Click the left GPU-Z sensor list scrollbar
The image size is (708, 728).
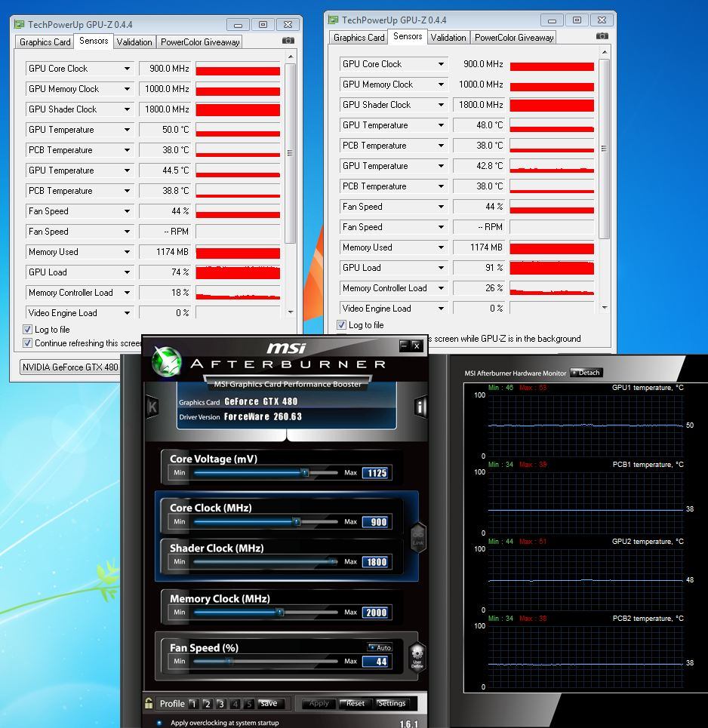291,153
